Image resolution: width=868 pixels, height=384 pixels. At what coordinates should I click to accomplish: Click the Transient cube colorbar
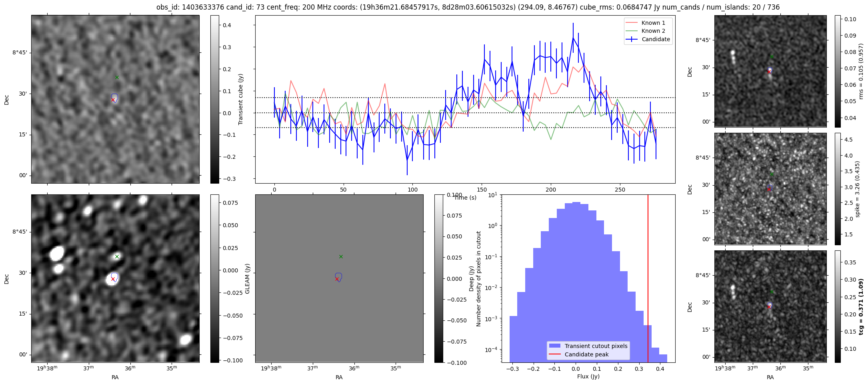click(x=215, y=99)
